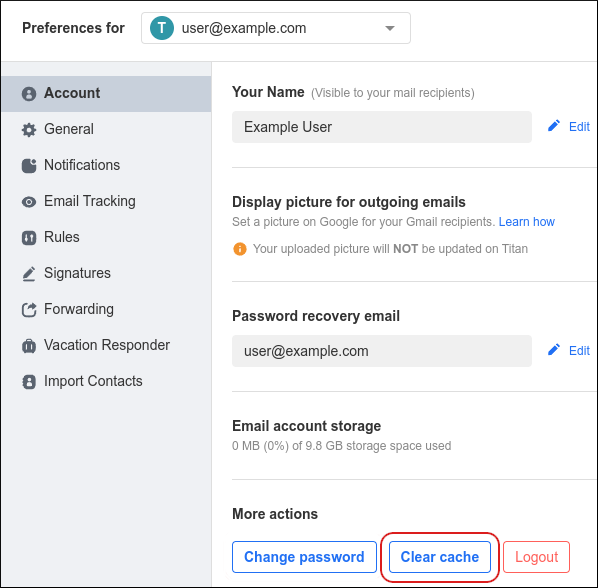
Task: Click the Email Tracking eye icon
Action: 29,202
